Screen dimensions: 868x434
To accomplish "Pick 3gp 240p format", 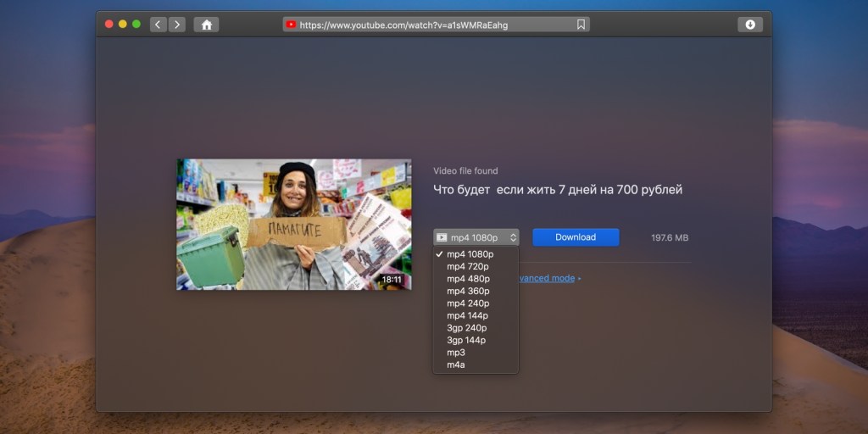I will (467, 328).
